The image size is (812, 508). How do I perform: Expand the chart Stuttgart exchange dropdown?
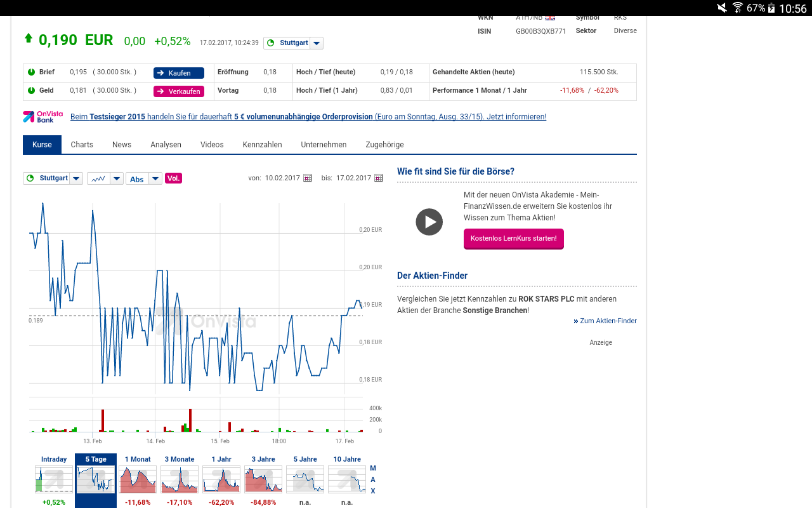[76, 179]
